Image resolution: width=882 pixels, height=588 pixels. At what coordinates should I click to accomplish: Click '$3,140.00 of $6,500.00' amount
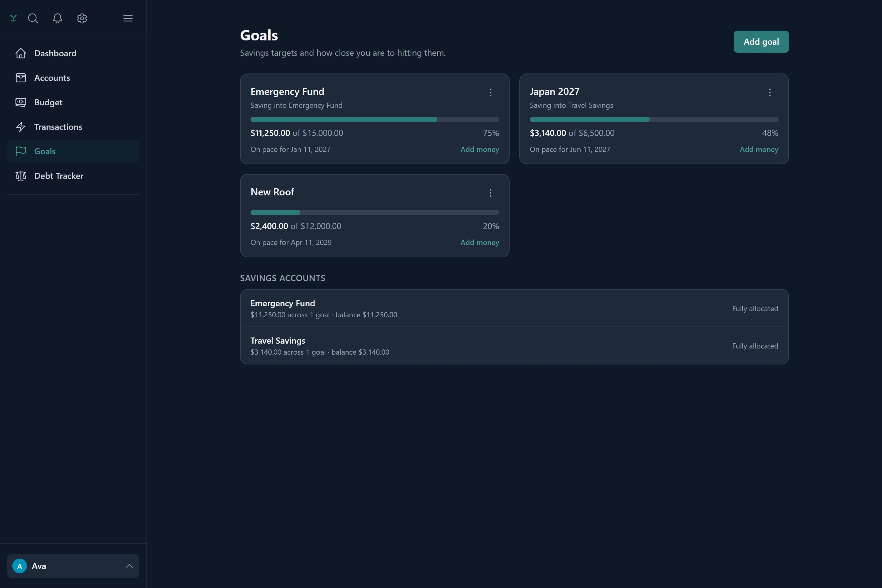coord(572,133)
